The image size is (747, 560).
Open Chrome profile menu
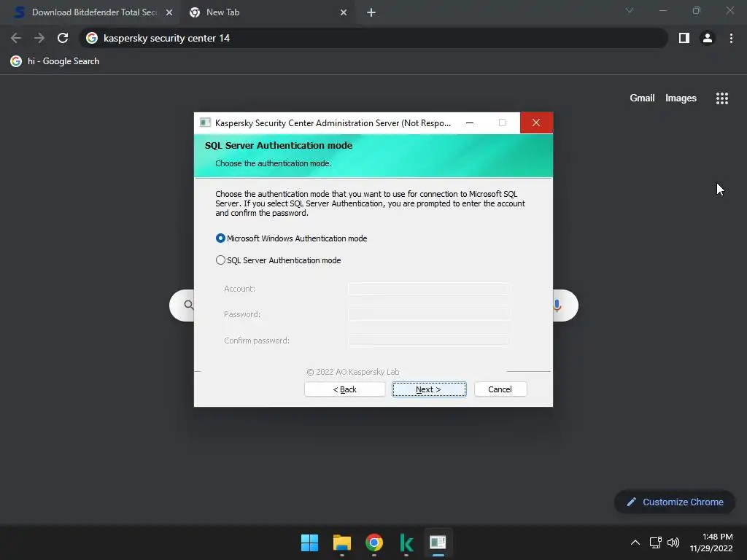coord(708,38)
